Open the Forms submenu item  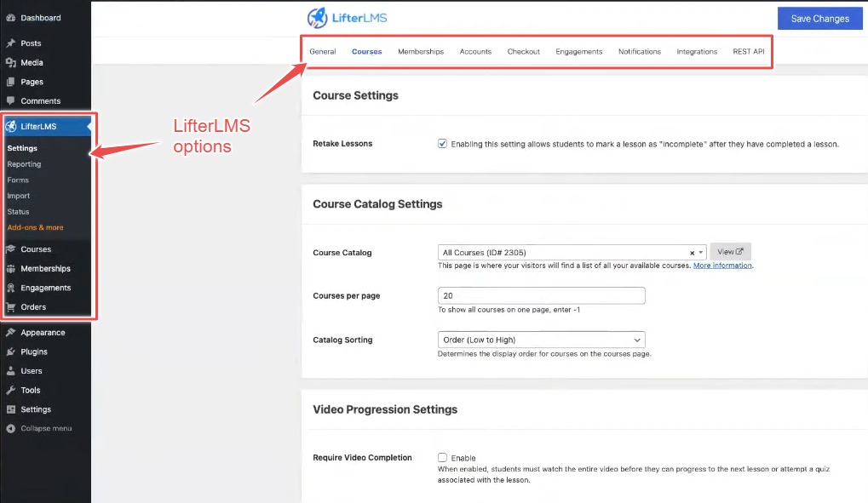(x=18, y=180)
